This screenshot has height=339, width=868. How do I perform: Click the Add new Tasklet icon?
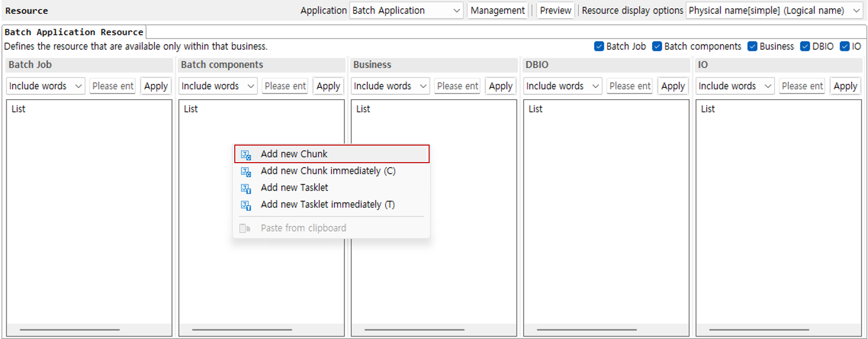(x=246, y=189)
